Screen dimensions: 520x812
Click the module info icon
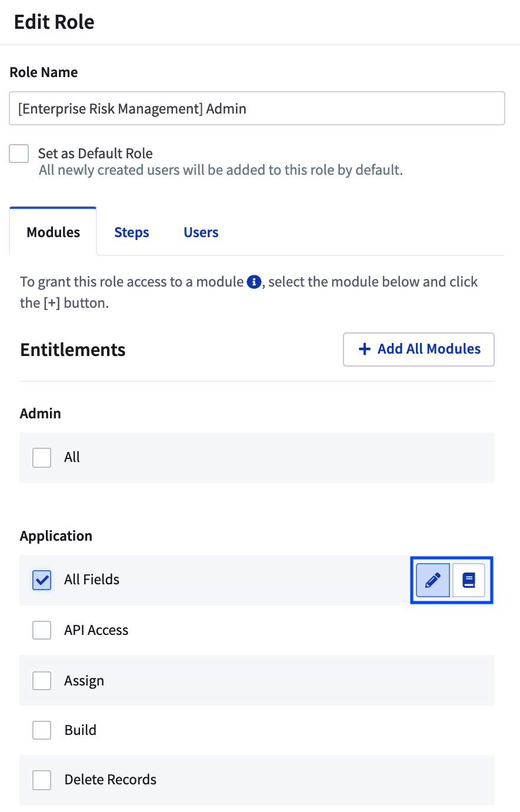click(254, 282)
